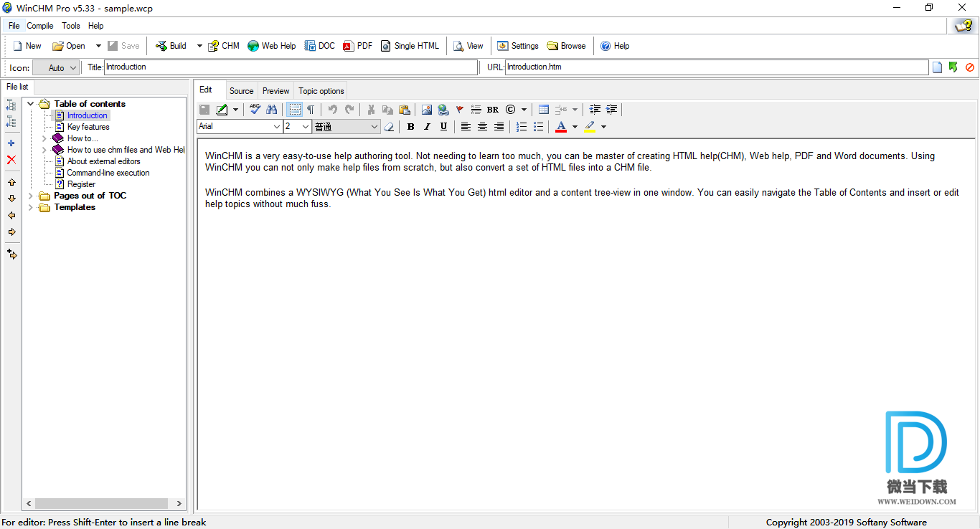Image resolution: width=980 pixels, height=529 pixels.
Task: Open the font size combo box showing 2
Action: pos(297,127)
